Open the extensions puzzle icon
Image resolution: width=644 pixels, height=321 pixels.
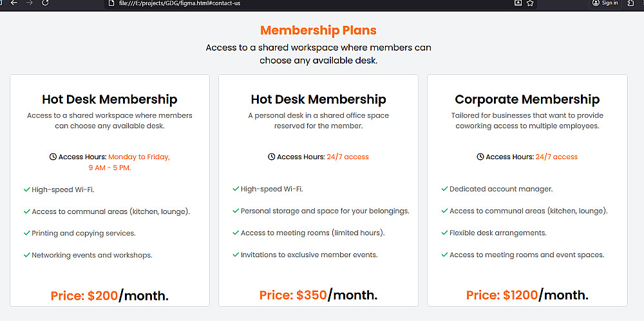(x=631, y=3)
